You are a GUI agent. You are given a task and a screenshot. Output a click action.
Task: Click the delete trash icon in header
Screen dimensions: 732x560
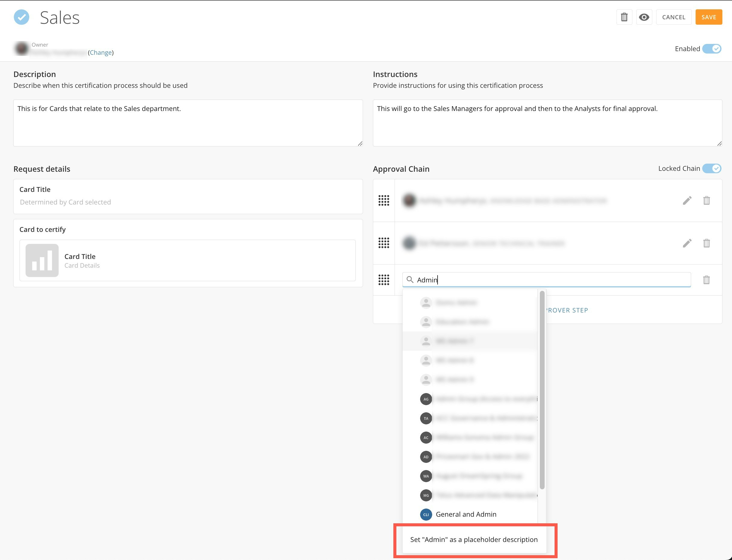click(624, 17)
